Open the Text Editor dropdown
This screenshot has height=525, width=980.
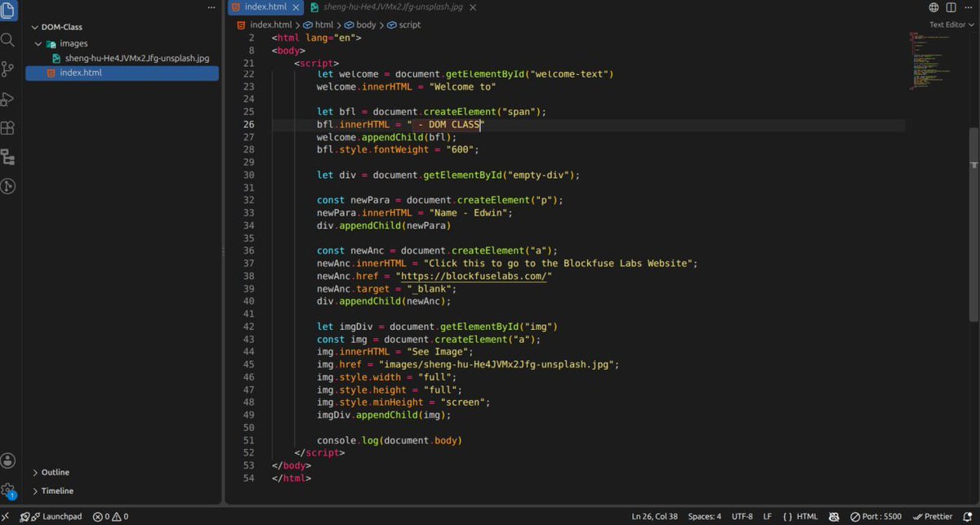[951, 24]
